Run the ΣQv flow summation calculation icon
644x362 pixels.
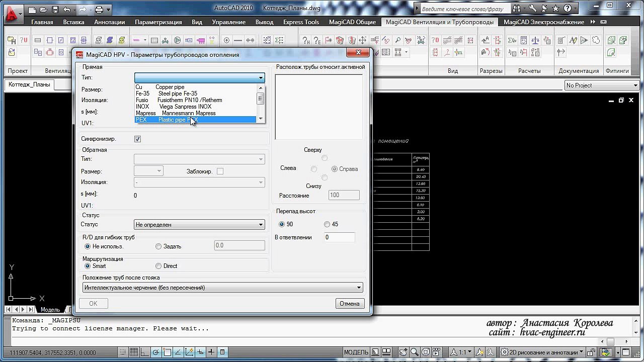click(x=512, y=40)
